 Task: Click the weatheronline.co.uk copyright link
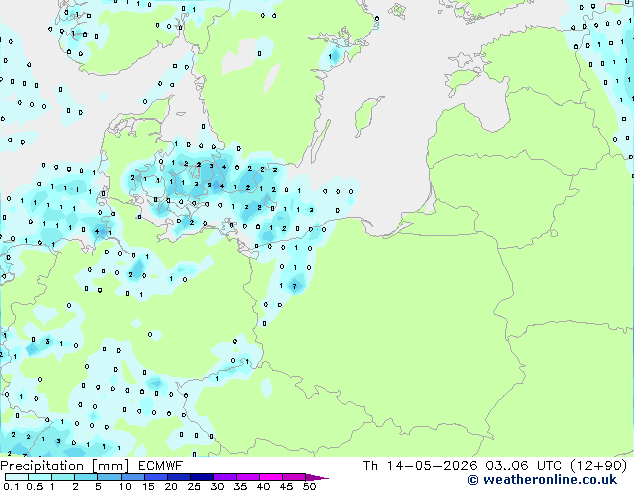coord(542,480)
